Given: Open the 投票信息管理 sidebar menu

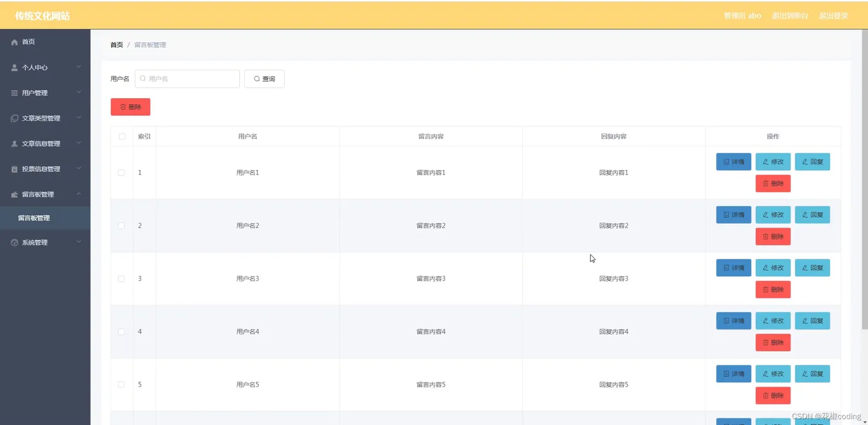Looking at the screenshot, I should pyautogui.click(x=45, y=169).
